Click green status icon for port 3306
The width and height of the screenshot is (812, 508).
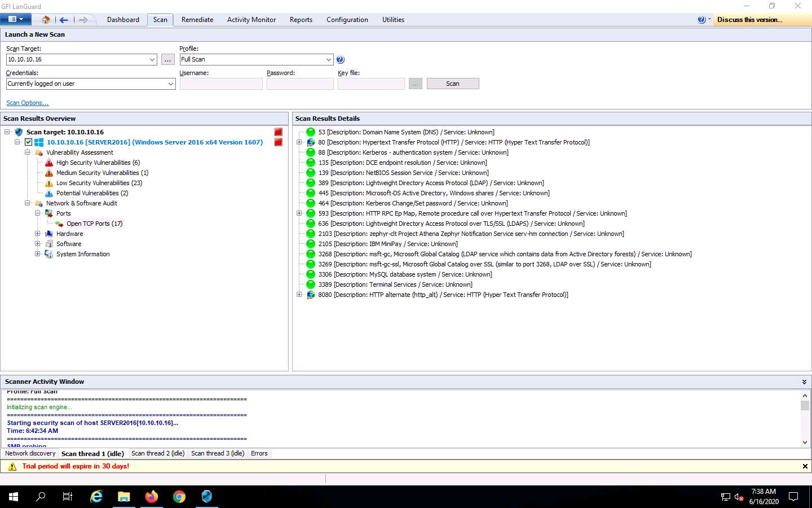click(311, 274)
